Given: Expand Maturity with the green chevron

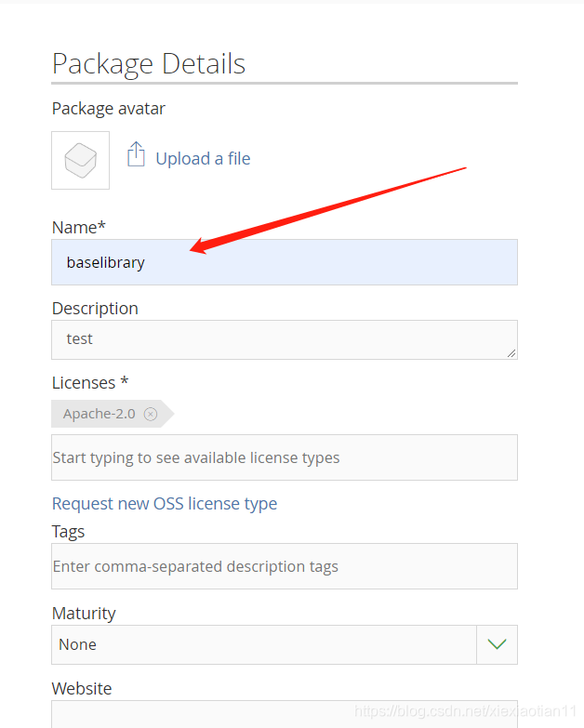Looking at the screenshot, I should [497, 644].
